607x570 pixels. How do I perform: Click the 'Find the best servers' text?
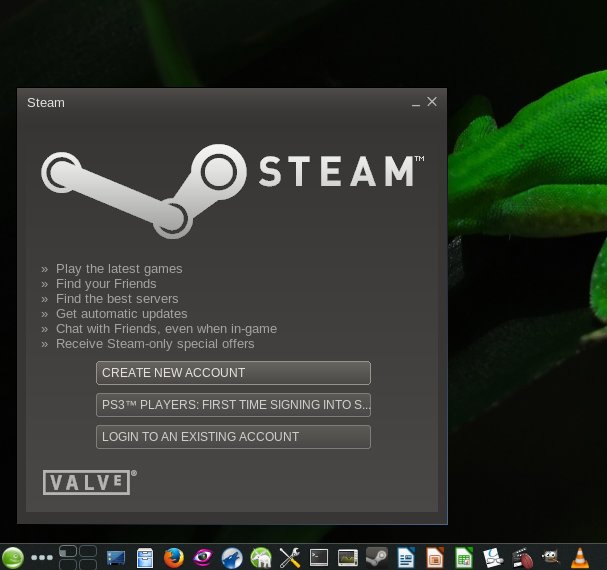point(117,299)
